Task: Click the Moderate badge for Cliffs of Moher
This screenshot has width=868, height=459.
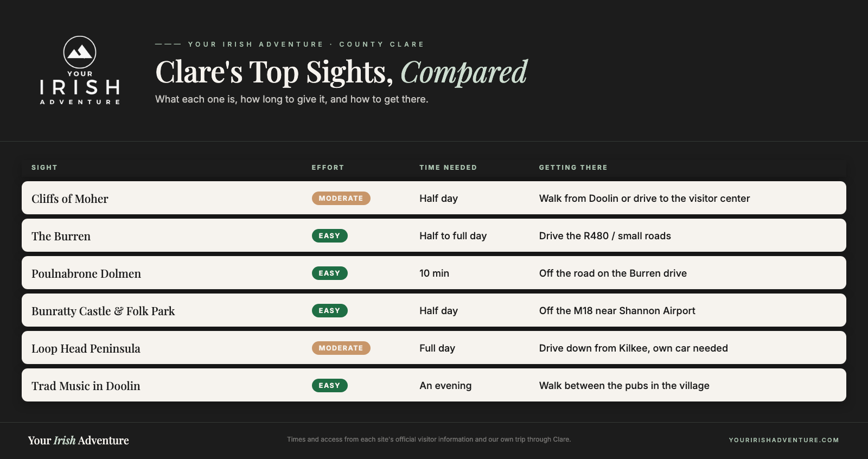Action: coord(341,198)
